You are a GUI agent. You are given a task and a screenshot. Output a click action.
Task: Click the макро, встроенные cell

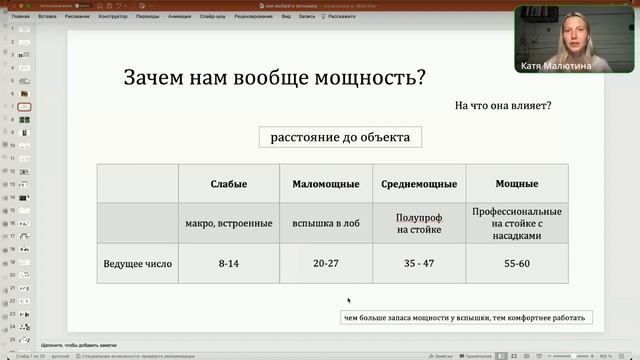[229, 223]
